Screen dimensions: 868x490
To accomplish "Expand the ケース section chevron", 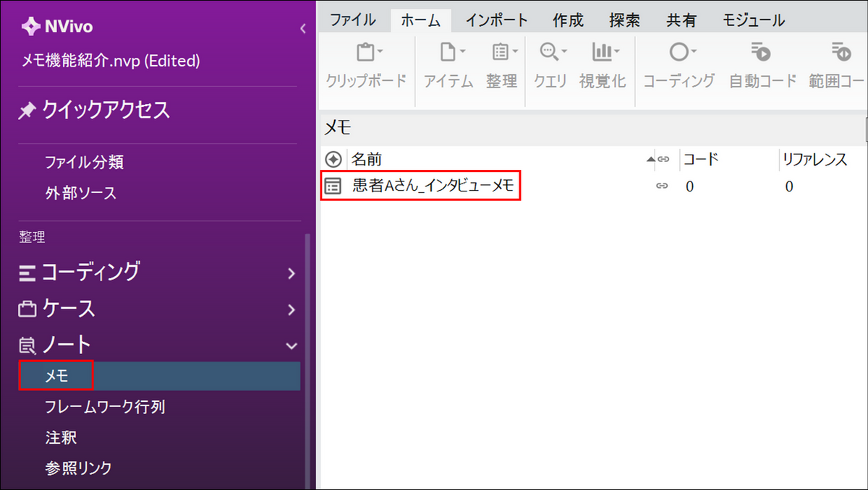I will point(292,310).
